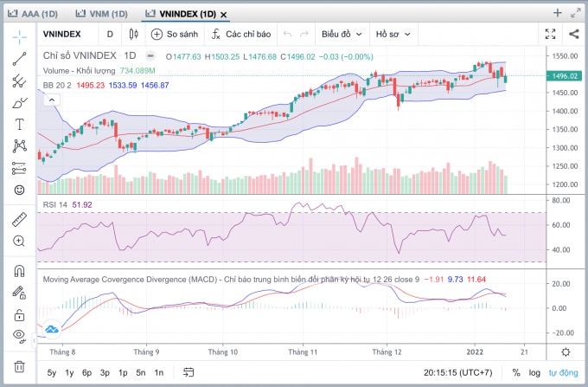
Task: Select the 5y time range
Action: pyautogui.click(x=52, y=373)
